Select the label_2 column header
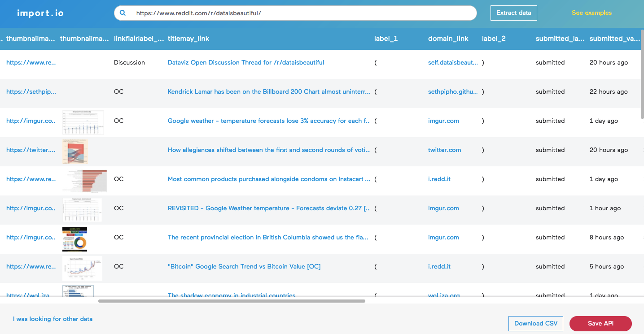The image size is (644, 334). (494, 39)
